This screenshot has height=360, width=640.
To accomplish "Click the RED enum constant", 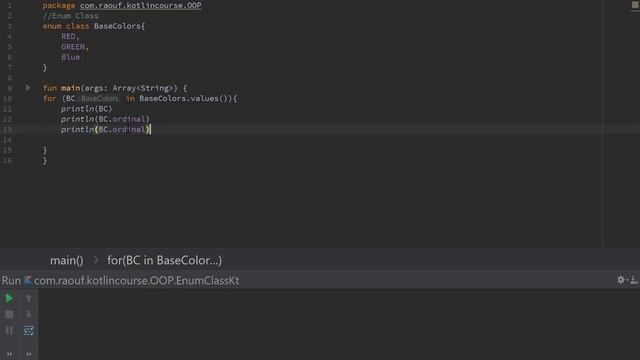I will (x=68, y=36).
